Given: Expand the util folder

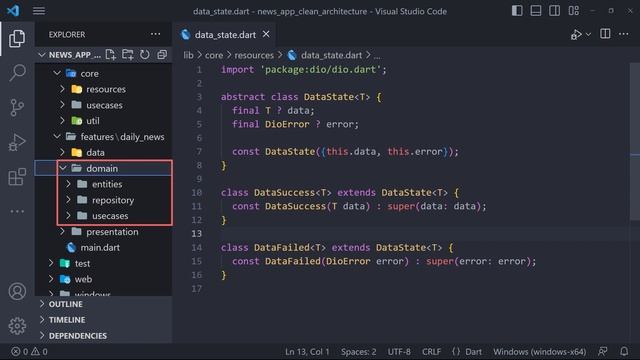Looking at the screenshot, I should (62, 121).
